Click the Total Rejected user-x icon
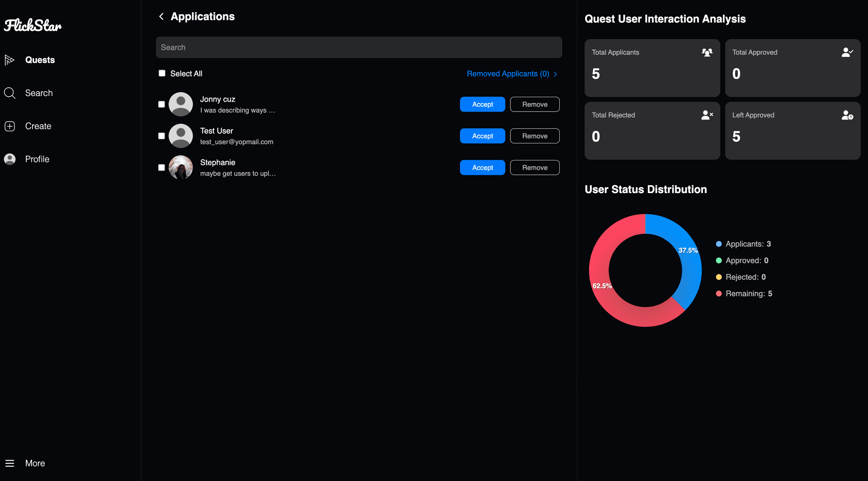 [707, 115]
